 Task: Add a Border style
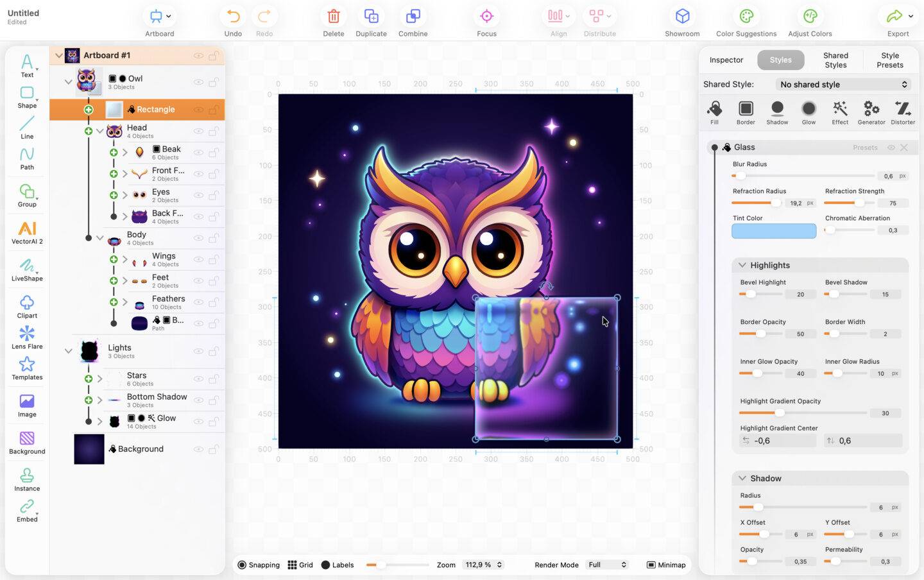(x=746, y=112)
